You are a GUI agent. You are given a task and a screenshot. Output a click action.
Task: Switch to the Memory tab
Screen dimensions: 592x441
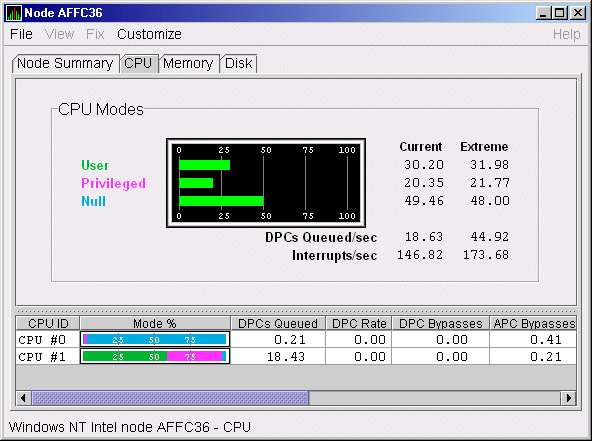[x=188, y=63]
